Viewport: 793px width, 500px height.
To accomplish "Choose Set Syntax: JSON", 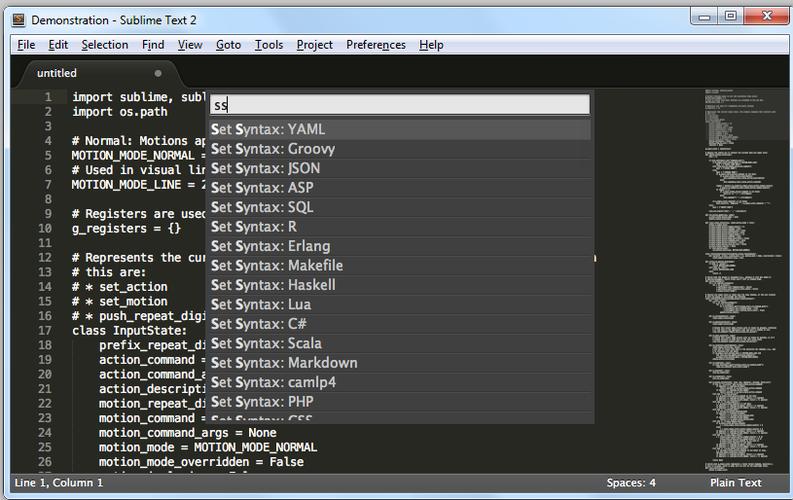I will tap(401, 168).
